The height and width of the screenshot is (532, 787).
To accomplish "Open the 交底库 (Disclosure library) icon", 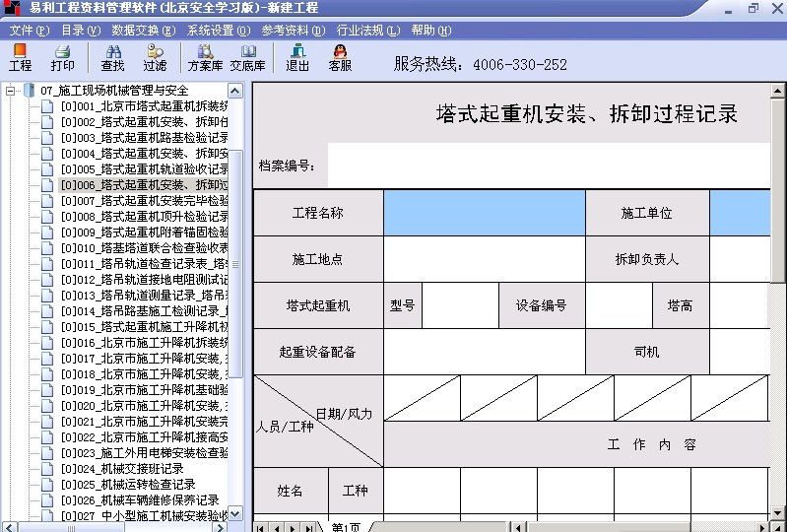I will coord(247,57).
